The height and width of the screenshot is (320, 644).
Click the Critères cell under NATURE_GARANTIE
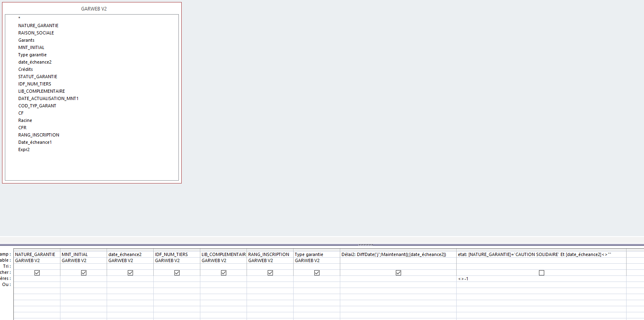(x=37, y=279)
